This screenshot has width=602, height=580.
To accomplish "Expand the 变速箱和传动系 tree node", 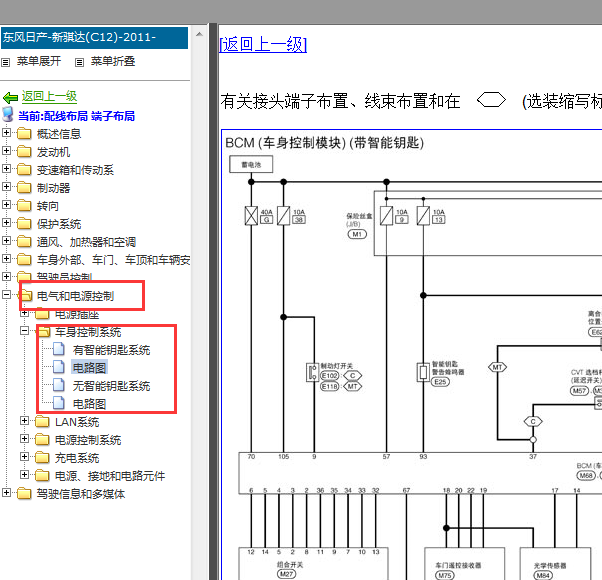I will pyautogui.click(x=6, y=169).
